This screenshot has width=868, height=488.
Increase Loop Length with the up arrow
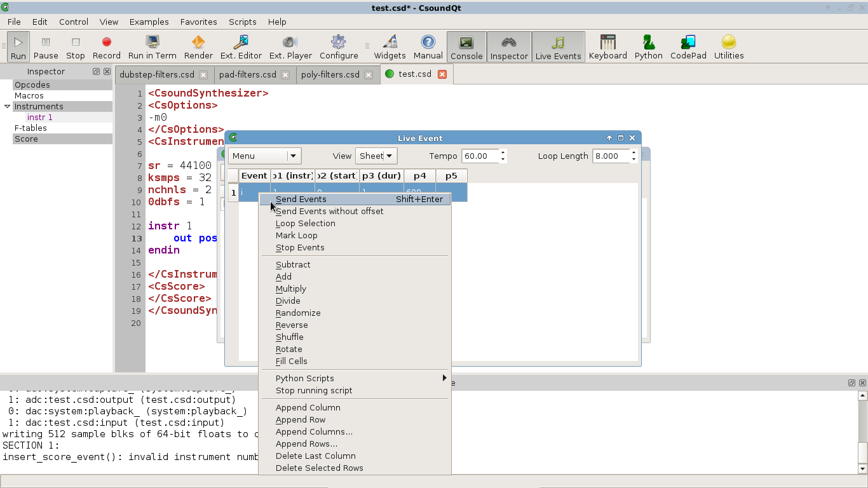pos(634,152)
